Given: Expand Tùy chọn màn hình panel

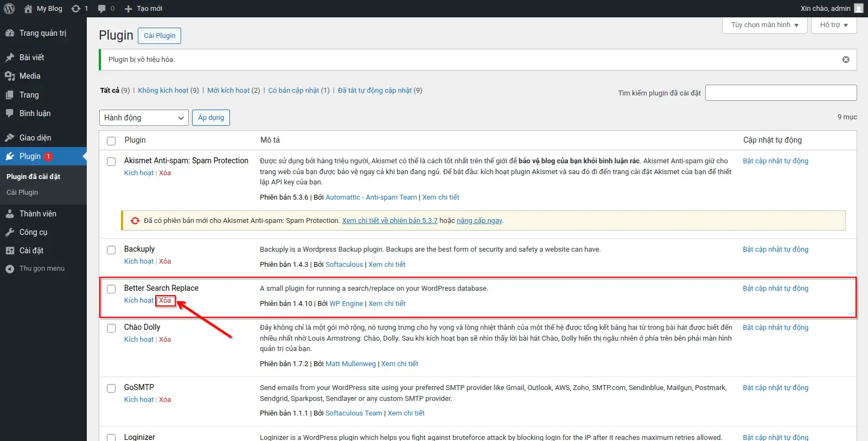Looking at the screenshot, I should coord(765,25).
